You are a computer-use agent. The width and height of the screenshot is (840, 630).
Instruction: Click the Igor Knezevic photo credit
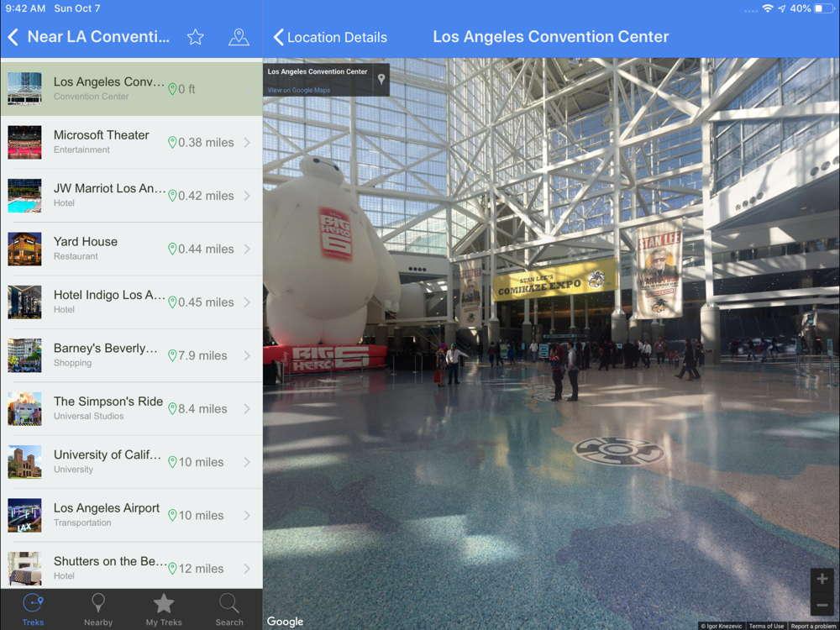point(722,626)
